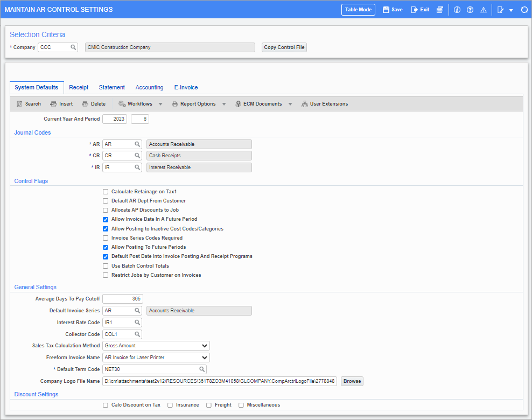Disable Allow Posting To Future Periods
Image resolution: width=532 pixels, height=420 pixels.
point(106,247)
